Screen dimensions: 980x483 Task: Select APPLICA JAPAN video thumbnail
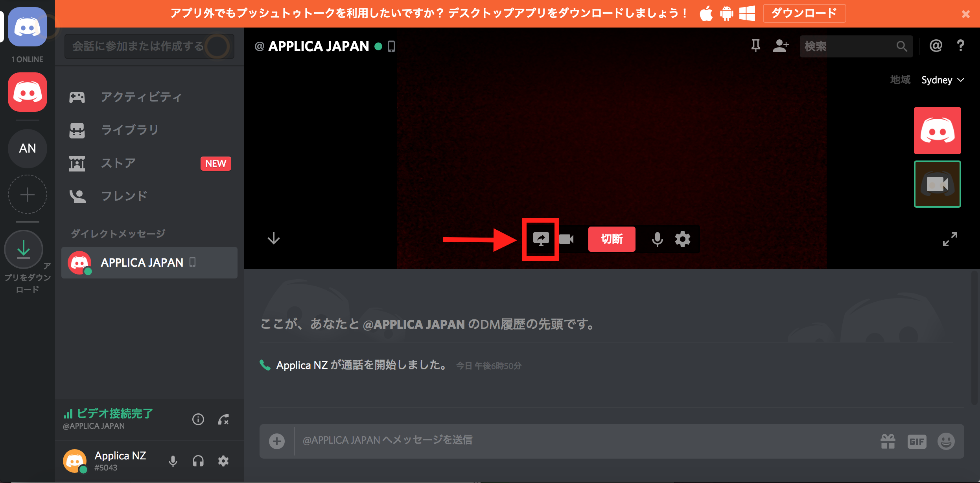pyautogui.click(x=937, y=131)
